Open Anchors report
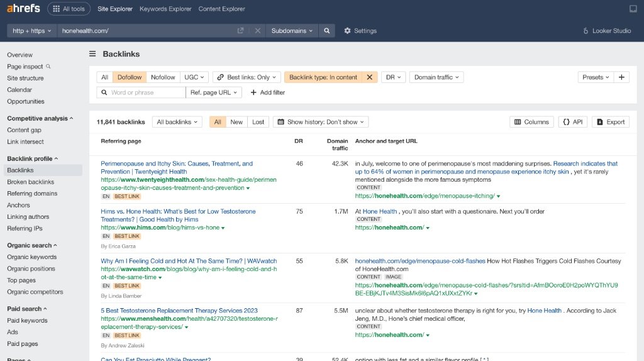Screen dimensions: 644x361 click(18, 205)
